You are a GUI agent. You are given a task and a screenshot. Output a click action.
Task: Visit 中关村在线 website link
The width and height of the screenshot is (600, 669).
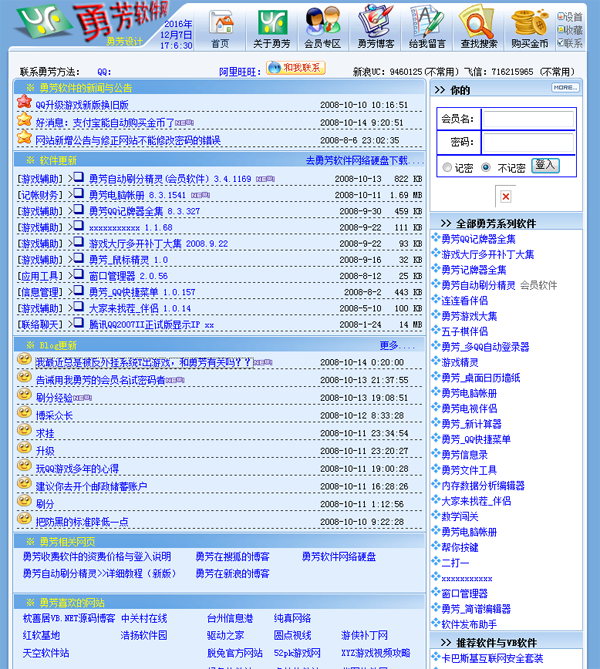(x=144, y=618)
